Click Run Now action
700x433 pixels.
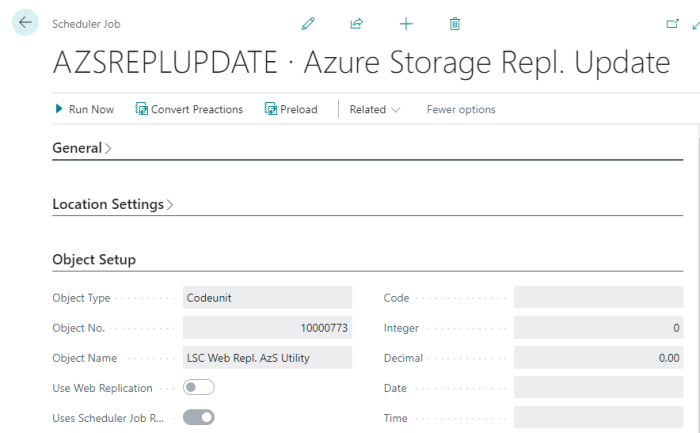point(85,109)
